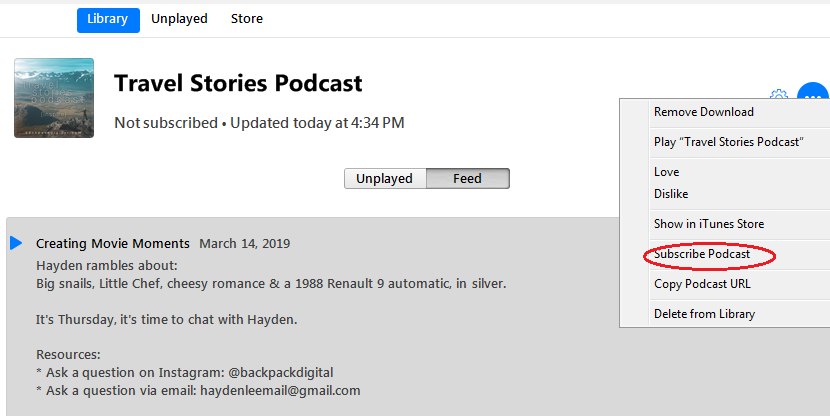Toggle episode list to Unplayed view

(x=385, y=179)
